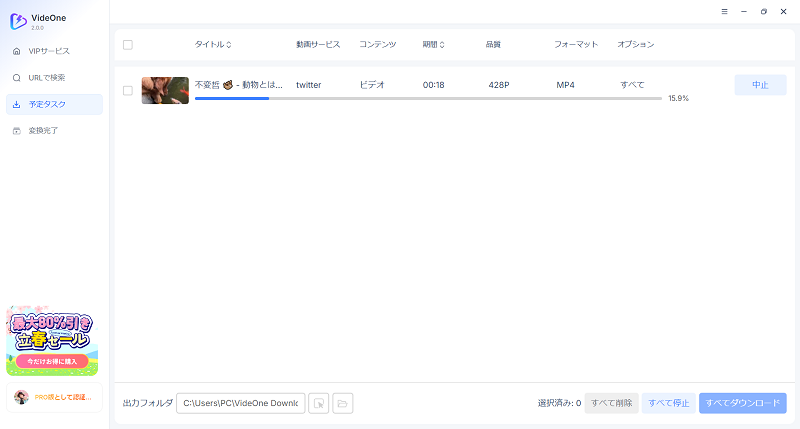The height and width of the screenshot is (429, 800).
Task: Click the search icon beside URLで検索
Action: [17, 78]
